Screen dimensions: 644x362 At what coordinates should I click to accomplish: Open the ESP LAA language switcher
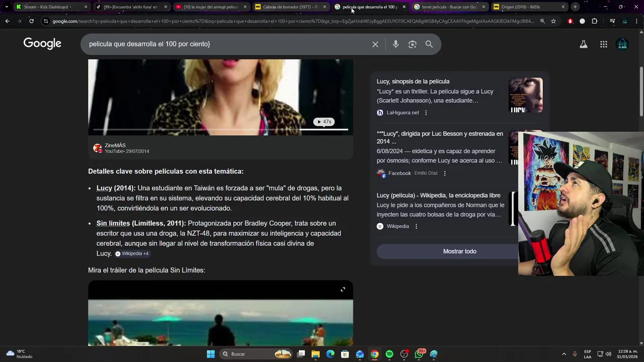588,354
